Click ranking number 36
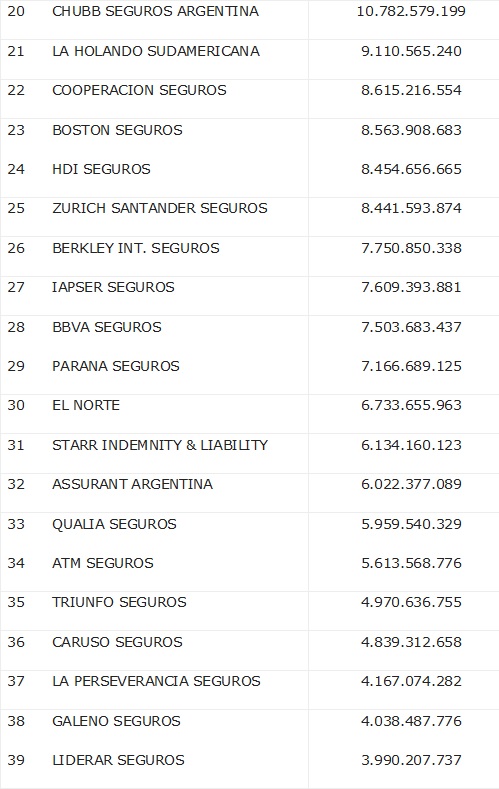Screen dimensions: 499x789 click(x=16, y=642)
